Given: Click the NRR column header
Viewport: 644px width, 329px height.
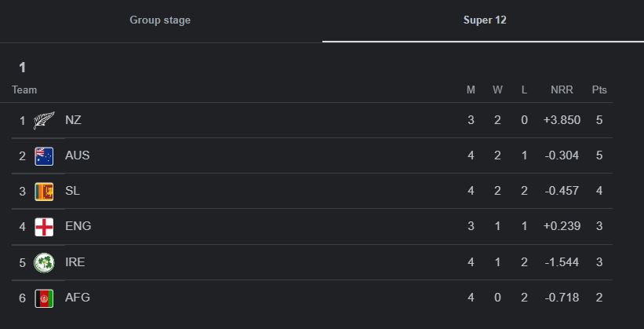Looking at the screenshot, I should [562, 90].
